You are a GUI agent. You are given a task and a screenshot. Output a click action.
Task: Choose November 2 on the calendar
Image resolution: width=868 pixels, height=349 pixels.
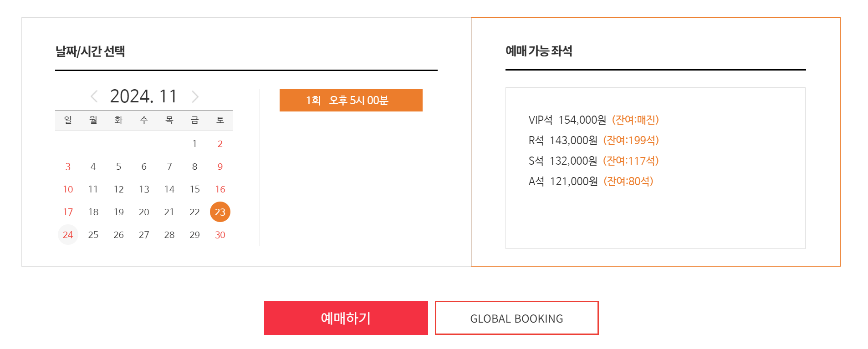[x=220, y=143]
